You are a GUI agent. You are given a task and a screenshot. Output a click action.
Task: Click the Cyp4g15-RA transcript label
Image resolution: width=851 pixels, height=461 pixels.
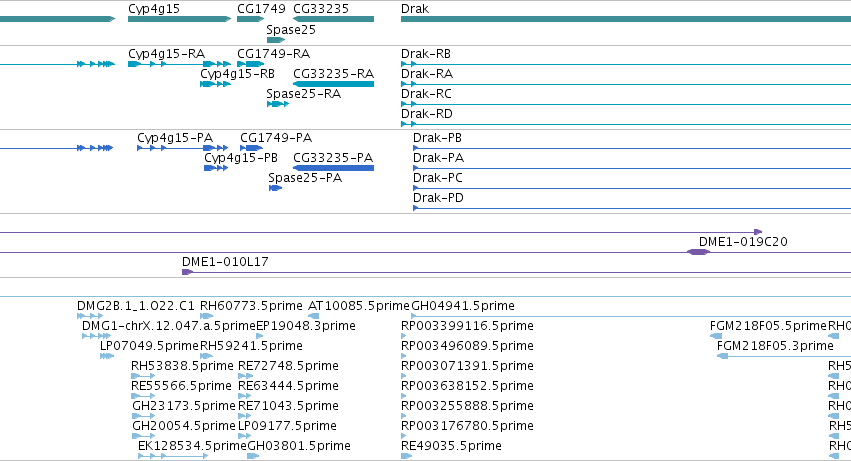click(x=167, y=54)
